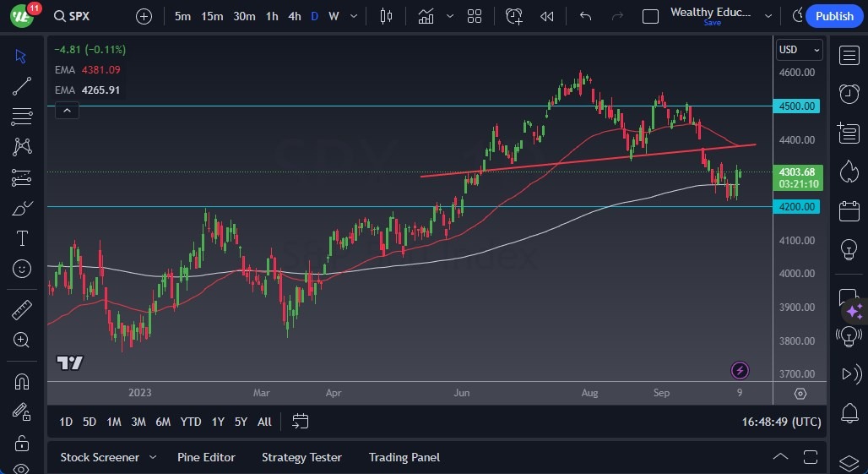Click the Publish button

834,16
